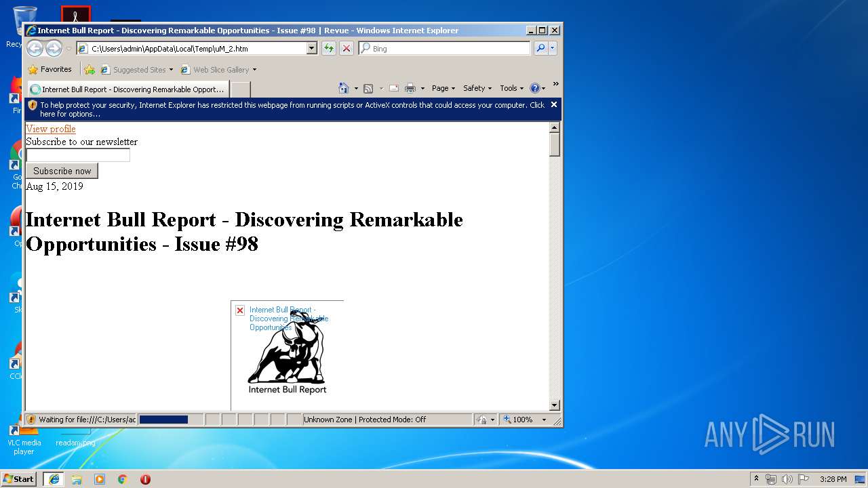Image resolution: width=868 pixels, height=488 pixels.
Task: Expand the Suggested Sites dropdown arrow
Action: point(171,69)
